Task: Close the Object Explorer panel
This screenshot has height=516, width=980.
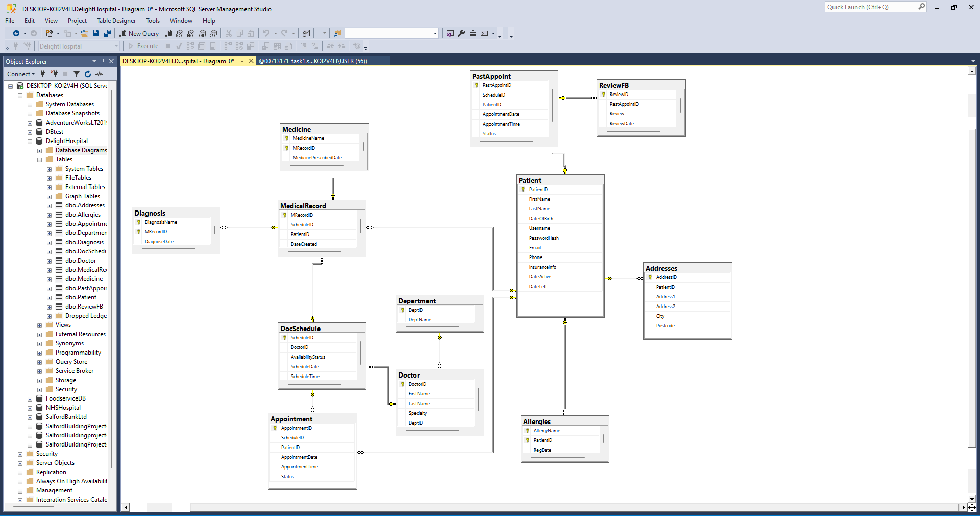Action: pyautogui.click(x=111, y=61)
